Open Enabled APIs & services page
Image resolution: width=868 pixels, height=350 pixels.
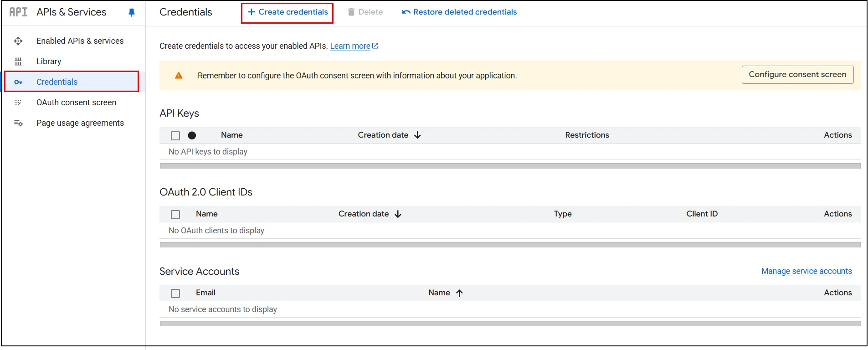click(80, 41)
